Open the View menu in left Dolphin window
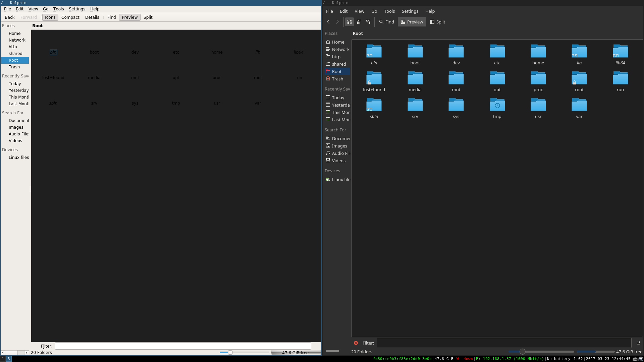644x362 pixels. pos(33,9)
